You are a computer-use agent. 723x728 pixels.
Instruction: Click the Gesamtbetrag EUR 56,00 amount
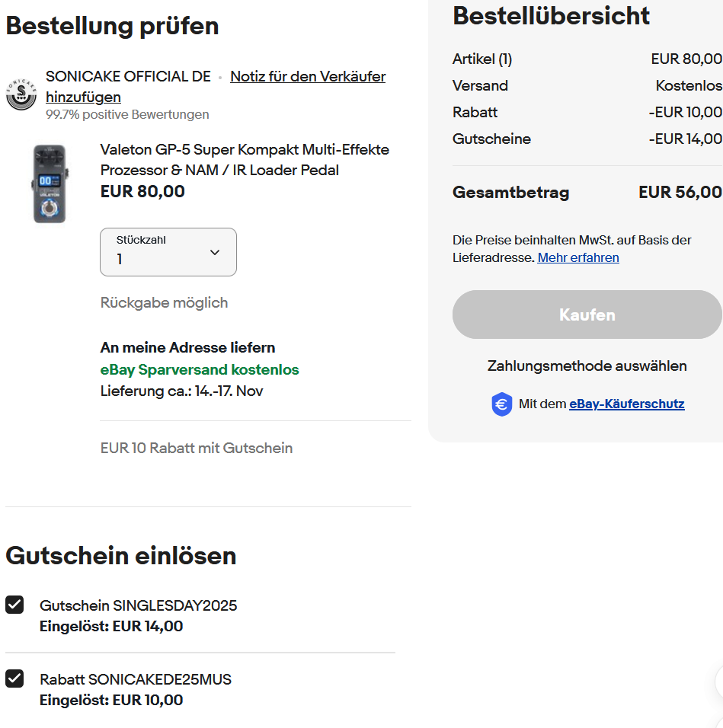click(x=680, y=193)
